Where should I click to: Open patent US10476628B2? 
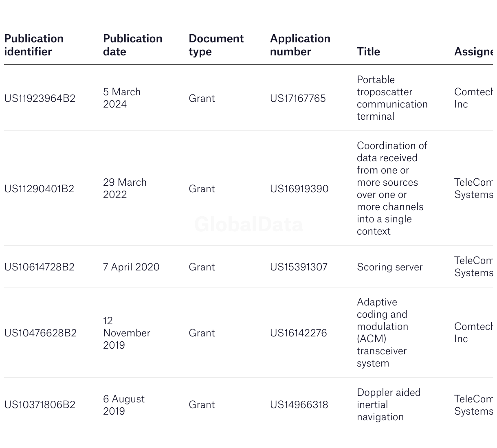40,333
